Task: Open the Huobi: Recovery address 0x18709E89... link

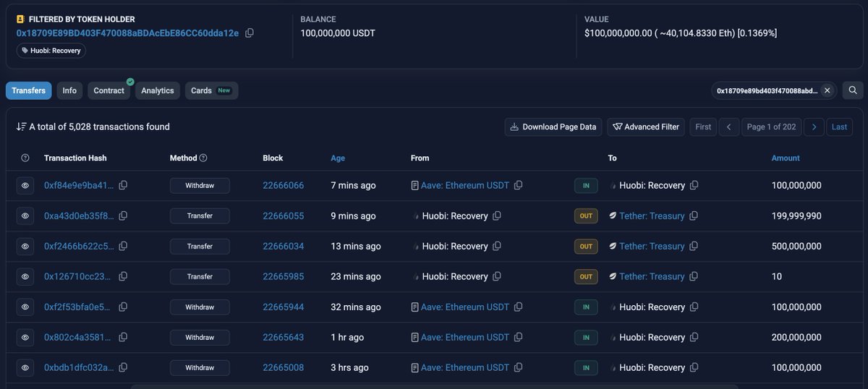Action: (x=127, y=33)
